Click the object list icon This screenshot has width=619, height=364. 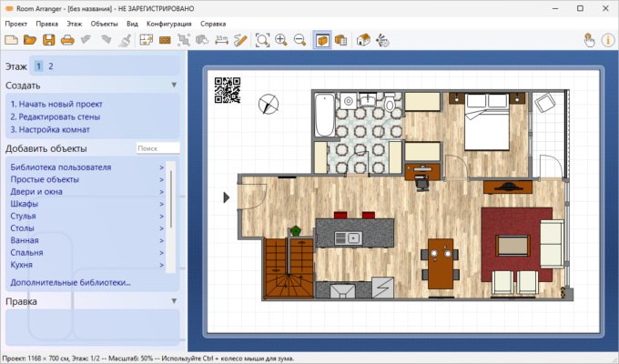341,40
